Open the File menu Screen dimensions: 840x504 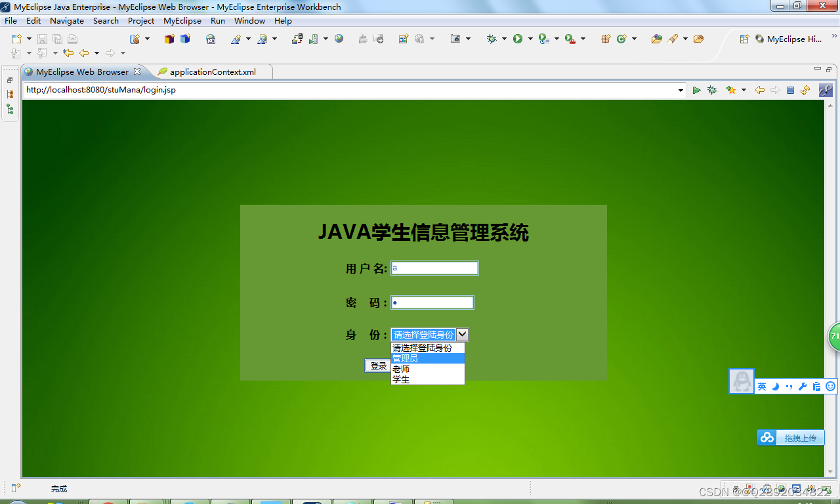(x=11, y=21)
